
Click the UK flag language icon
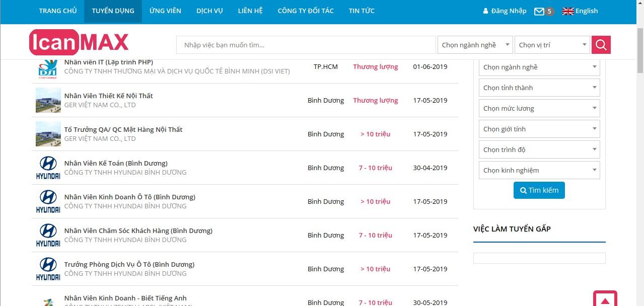568,11
